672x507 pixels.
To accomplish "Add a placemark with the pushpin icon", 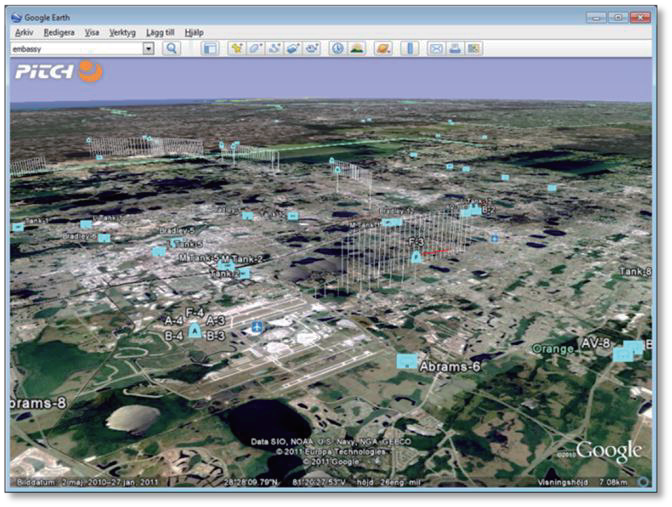I will click(236, 48).
